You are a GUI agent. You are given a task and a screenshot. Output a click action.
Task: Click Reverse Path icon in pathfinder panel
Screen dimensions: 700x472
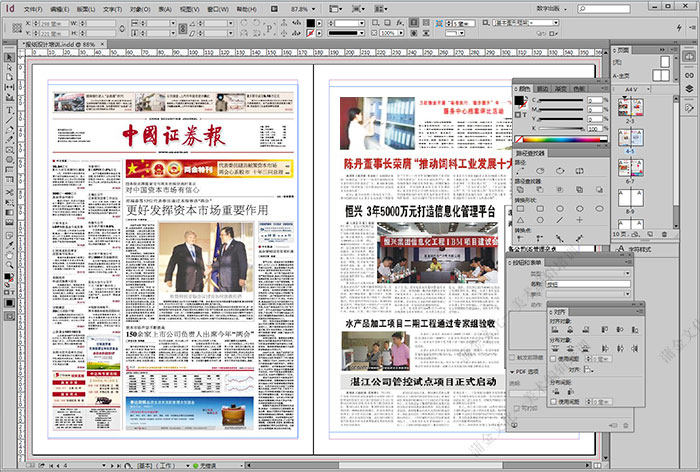point(579,171)
